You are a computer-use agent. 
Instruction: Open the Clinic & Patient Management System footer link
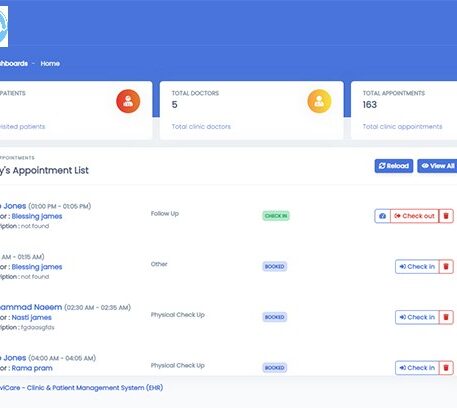point(81,388)
